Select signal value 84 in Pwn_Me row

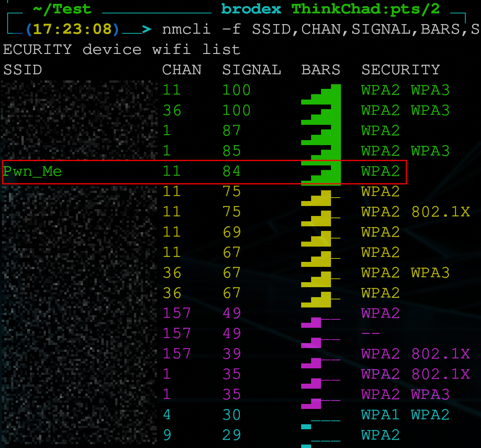click(x=232, y=171)
